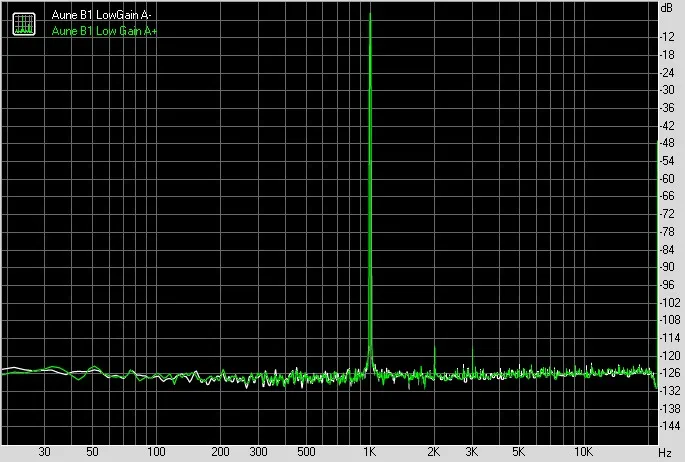685x462 pixels.
Task: Click the "-84" dB scale value
Action: tap(667, 250)
